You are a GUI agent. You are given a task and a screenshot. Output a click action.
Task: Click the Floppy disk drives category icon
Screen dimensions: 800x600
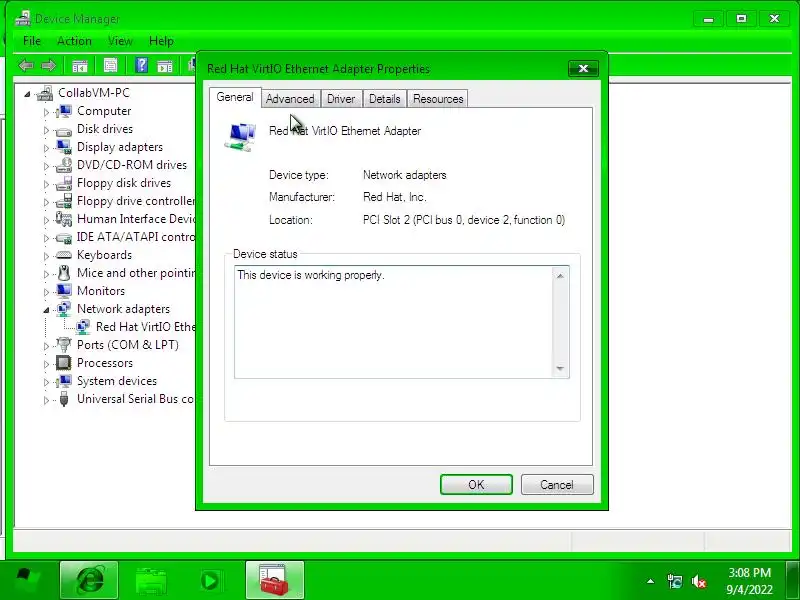(x=64, y=183)
